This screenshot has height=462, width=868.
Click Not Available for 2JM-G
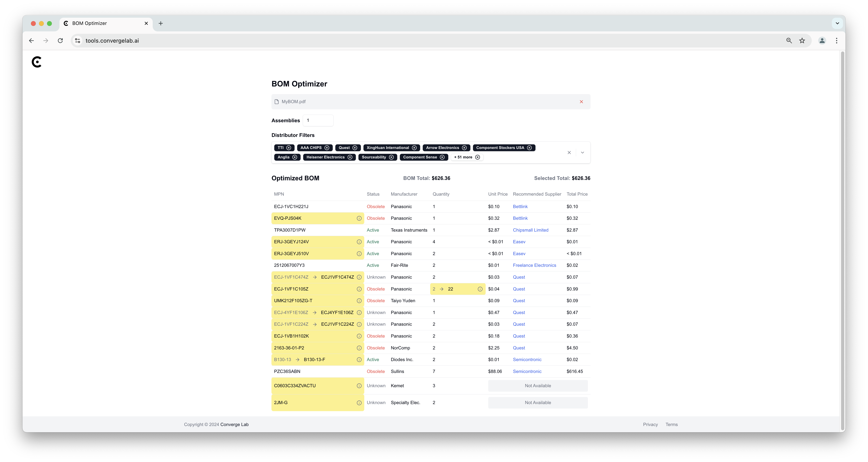538,403
